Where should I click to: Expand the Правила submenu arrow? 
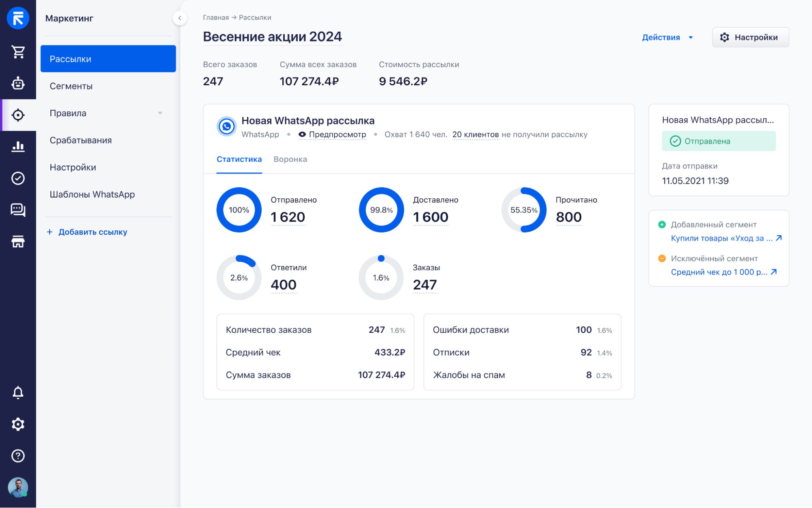160,113
